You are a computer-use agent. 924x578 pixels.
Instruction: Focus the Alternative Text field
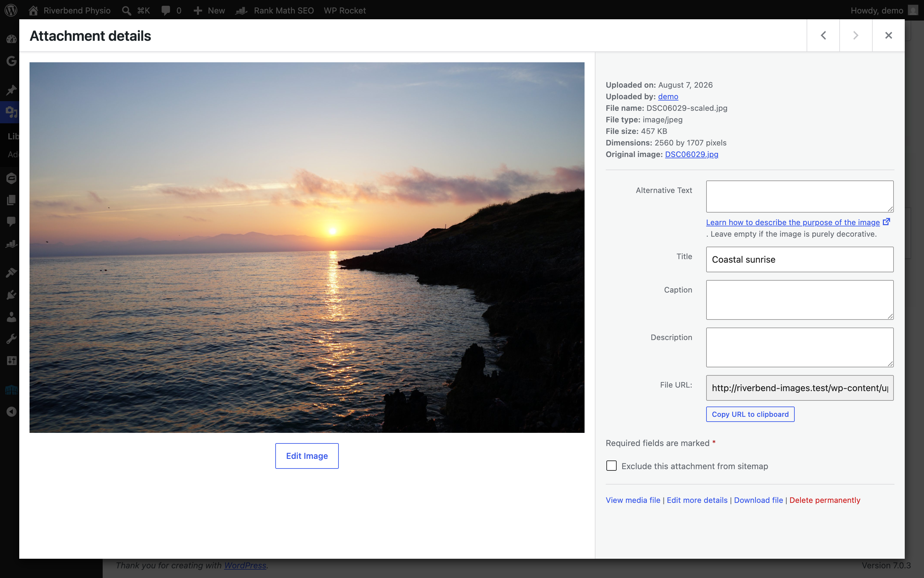800,197
